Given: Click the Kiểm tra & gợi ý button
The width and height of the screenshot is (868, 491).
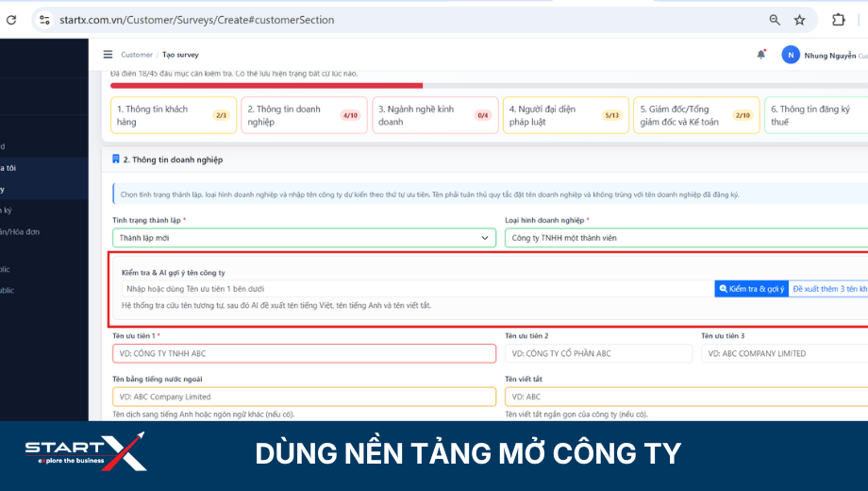Looking at the screenshot, I should tap(751, 289).
